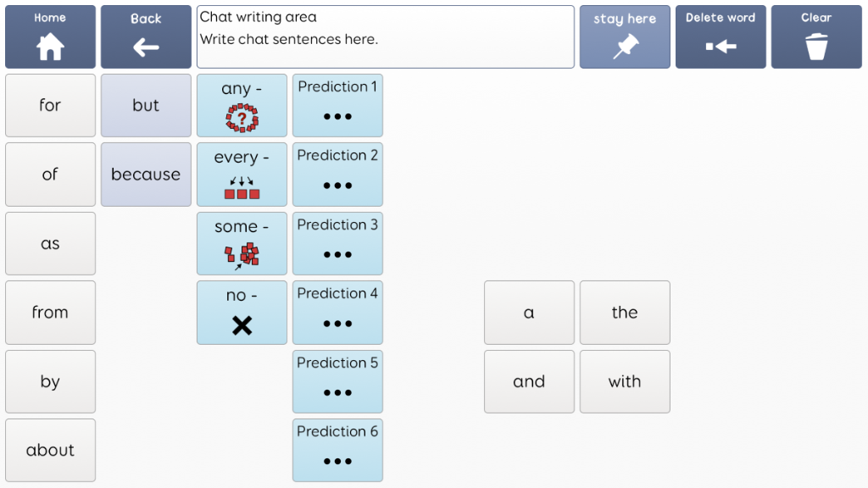868x488 pixels.
Task: Add the conjunction 'and'
Action: 529,381
